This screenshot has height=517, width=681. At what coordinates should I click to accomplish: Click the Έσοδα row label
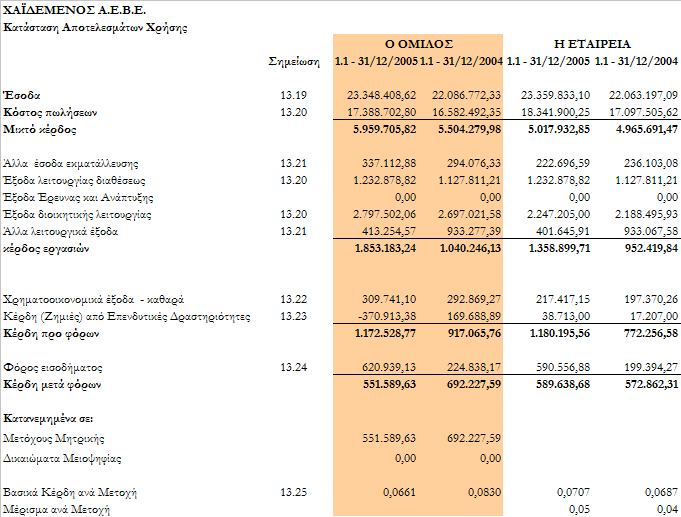tap(22, 95)
